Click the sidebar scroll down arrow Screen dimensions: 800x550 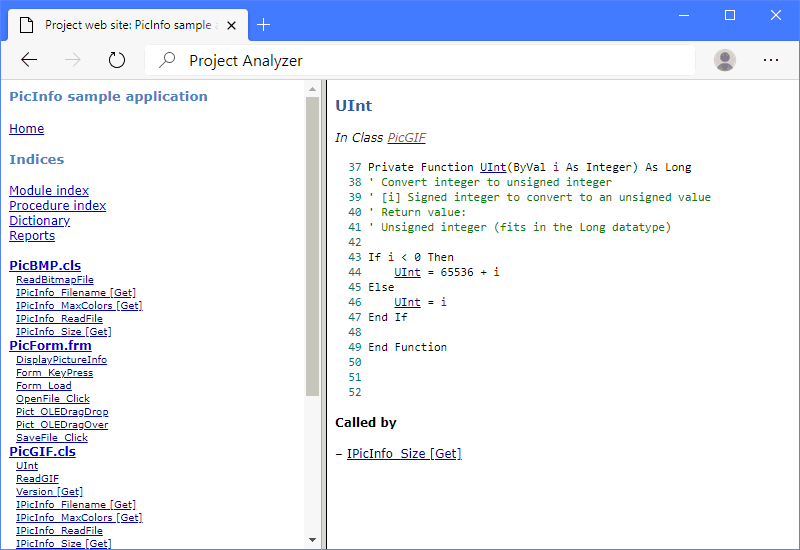pyautogui.click(x=312, y=540)
